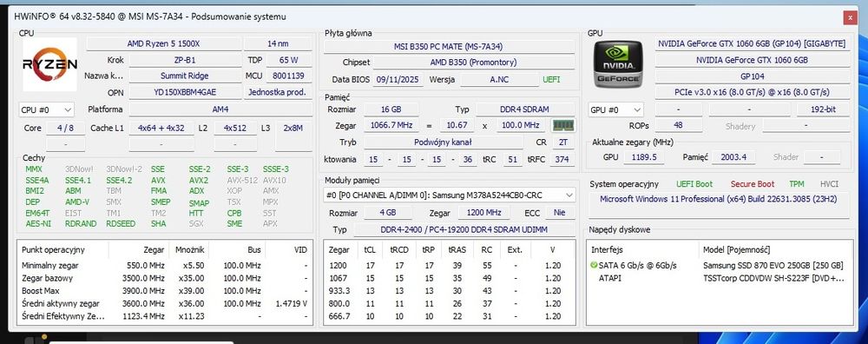Click the MCU value '8001139'
This screenshot has height=344, width=868.
pyautogui.click(x=288, y=76)
